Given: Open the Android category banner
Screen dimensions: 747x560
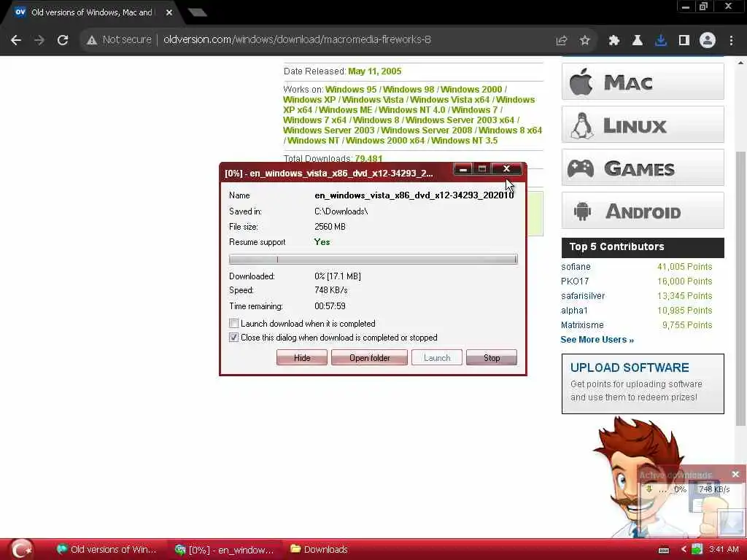Looking at the screenshot, I should pyautogui.click(x=642, y=211).
